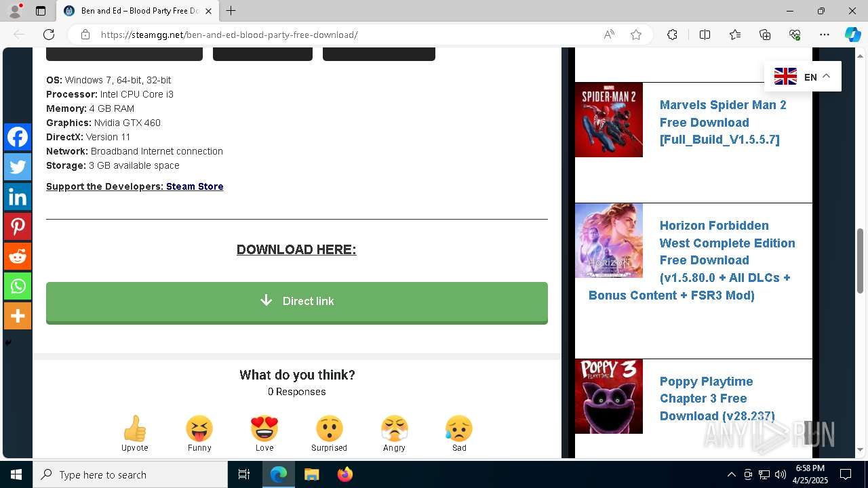Click the '0 Responses' text

296,392
